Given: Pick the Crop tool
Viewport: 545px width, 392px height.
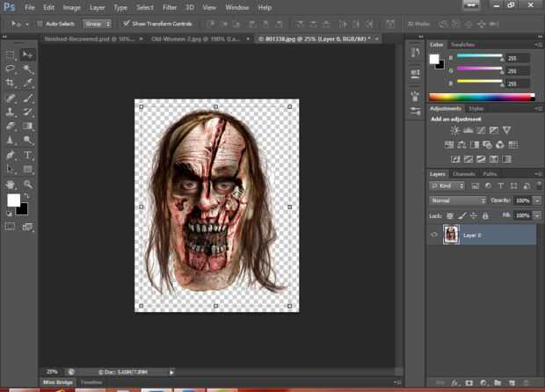Looking at the screenshot, I should coord(11,83).
